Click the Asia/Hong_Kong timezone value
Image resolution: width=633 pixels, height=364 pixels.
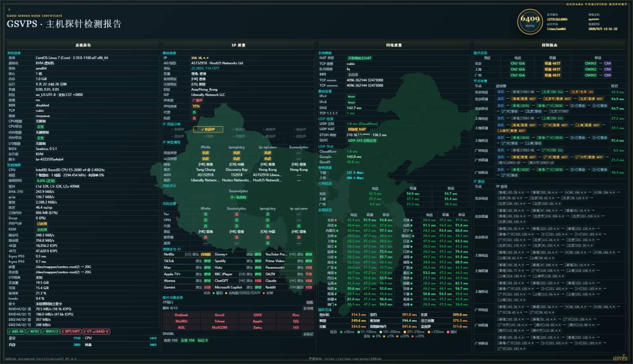tap(204, 89)
